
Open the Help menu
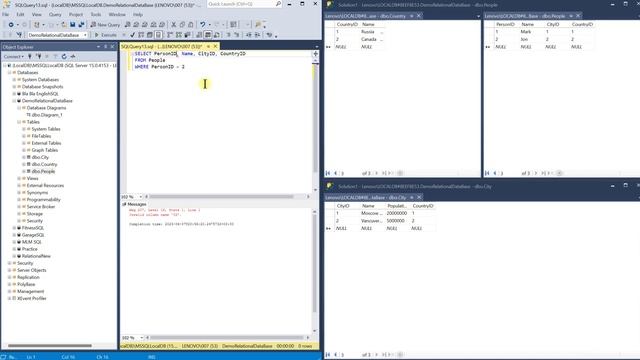(138, 15)
